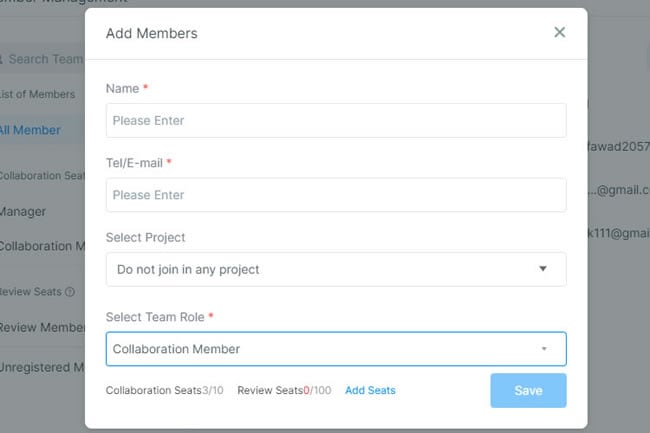The width and height of the screenshot is (650, 433).
Task: Click the Save button
Action: pos(528,390)
